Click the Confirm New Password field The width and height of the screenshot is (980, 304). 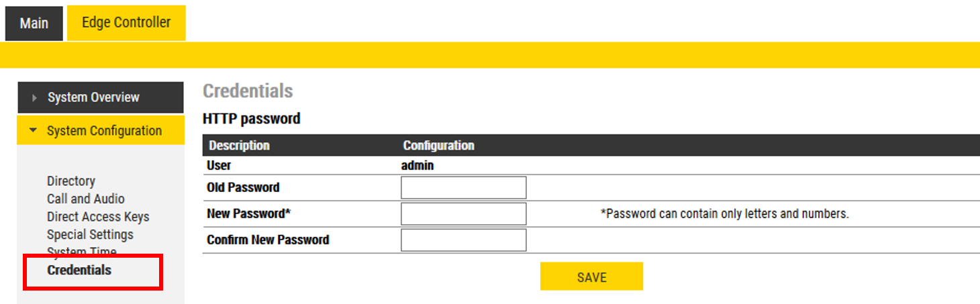[x=463, y=240]
